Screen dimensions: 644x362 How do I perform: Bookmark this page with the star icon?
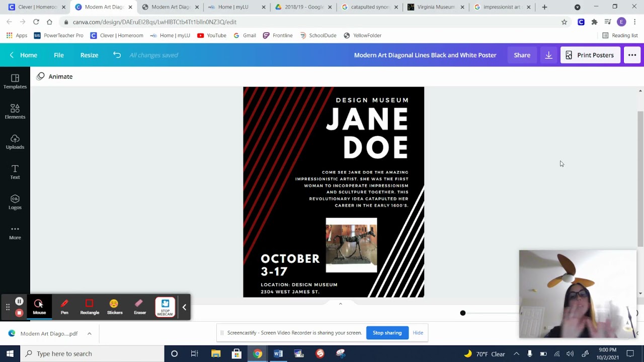(564, 22)
